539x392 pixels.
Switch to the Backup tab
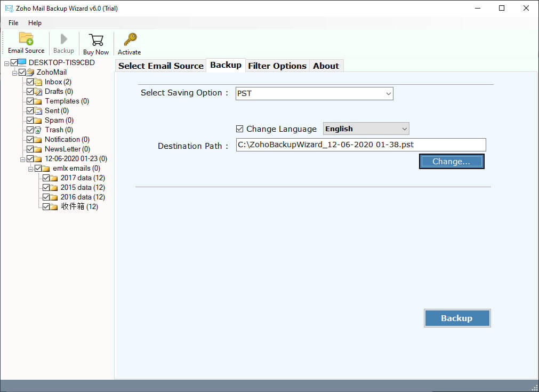pos(226,65)
